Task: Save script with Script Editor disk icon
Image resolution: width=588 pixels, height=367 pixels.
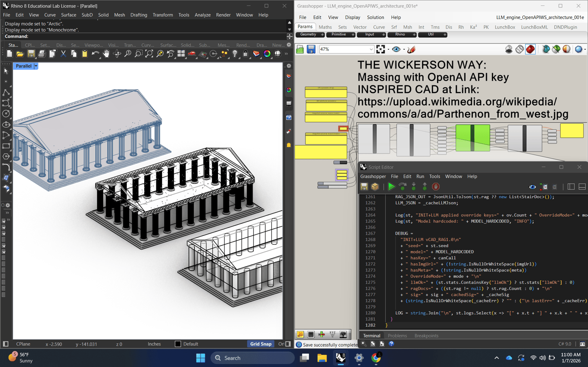Action: coord(364,187)
